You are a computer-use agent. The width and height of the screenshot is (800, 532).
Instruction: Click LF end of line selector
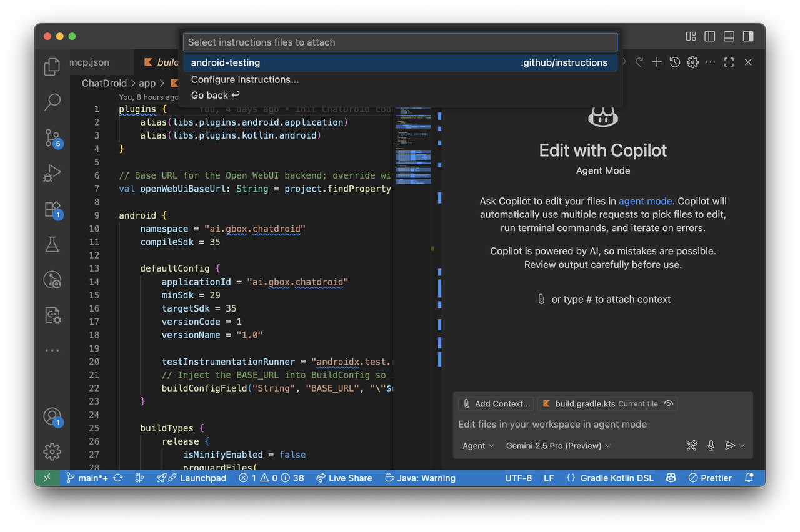pos(549,478)
